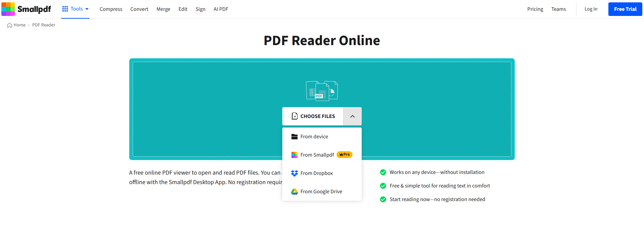Choose From device folder option

(322, 137)
